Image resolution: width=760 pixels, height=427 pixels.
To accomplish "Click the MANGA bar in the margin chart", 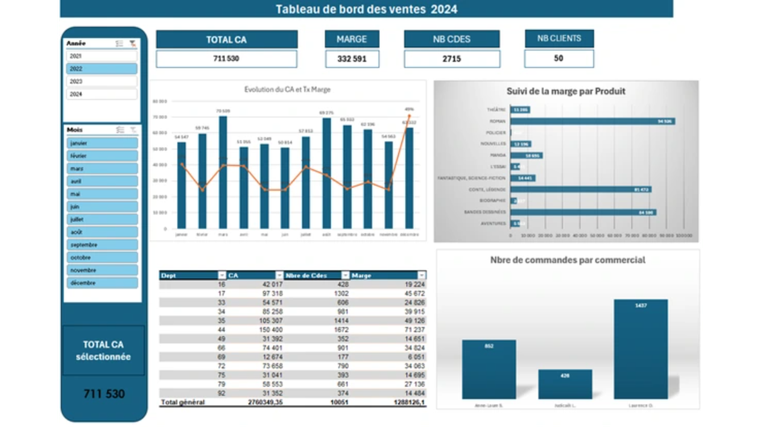I will (526, 156).
